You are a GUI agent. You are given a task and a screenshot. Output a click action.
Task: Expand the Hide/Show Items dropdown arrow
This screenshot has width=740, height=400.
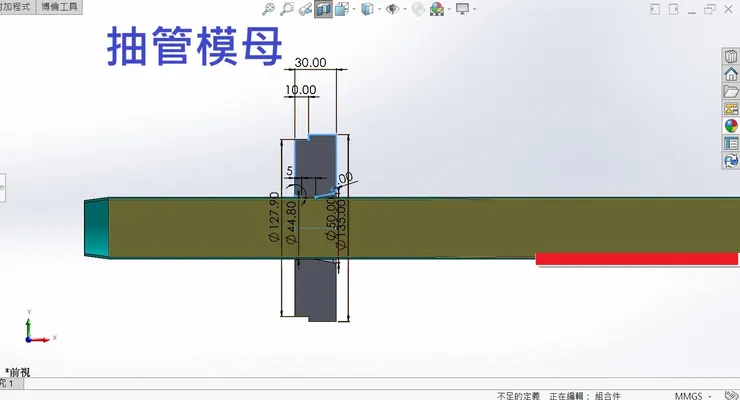click(405, 9)
